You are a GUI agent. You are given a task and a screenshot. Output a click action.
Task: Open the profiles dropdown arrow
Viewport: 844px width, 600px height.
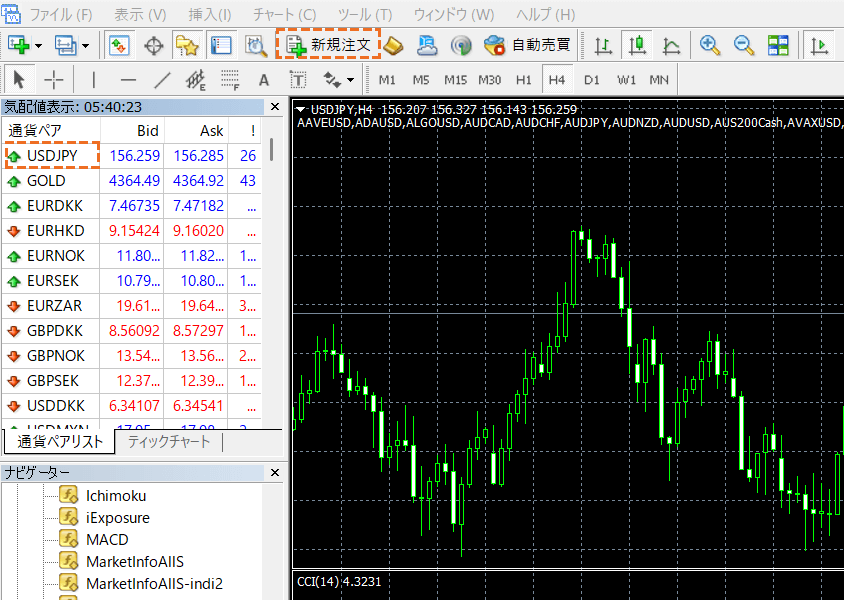point(86,46)
